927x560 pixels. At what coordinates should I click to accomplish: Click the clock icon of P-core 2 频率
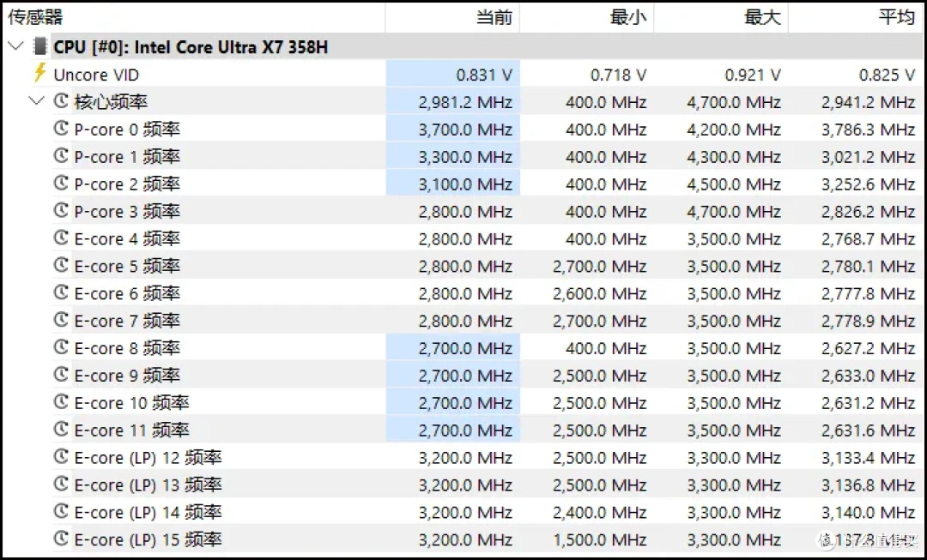pos(61,184)
